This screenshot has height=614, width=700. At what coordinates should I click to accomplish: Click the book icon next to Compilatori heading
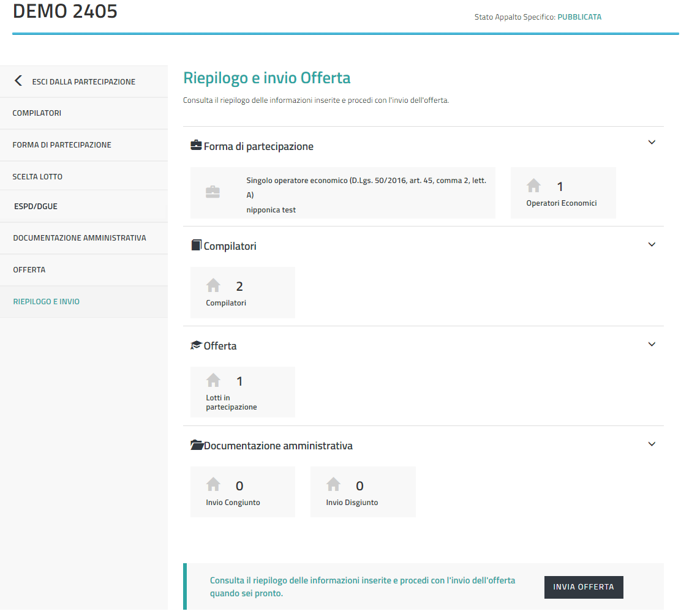(196, 245)
